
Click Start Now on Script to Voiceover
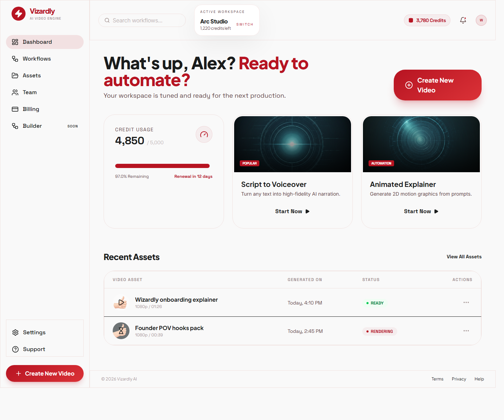click(x=292, y=211)
